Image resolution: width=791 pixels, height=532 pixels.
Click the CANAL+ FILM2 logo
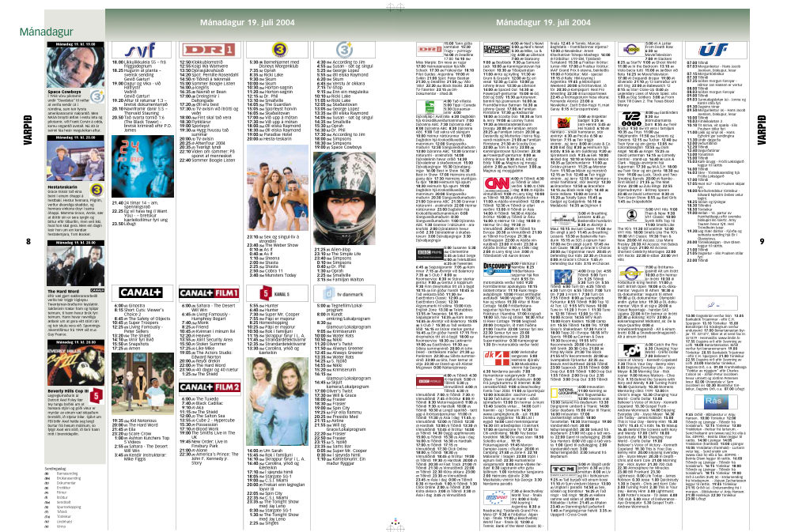click(x=209, y=387)
